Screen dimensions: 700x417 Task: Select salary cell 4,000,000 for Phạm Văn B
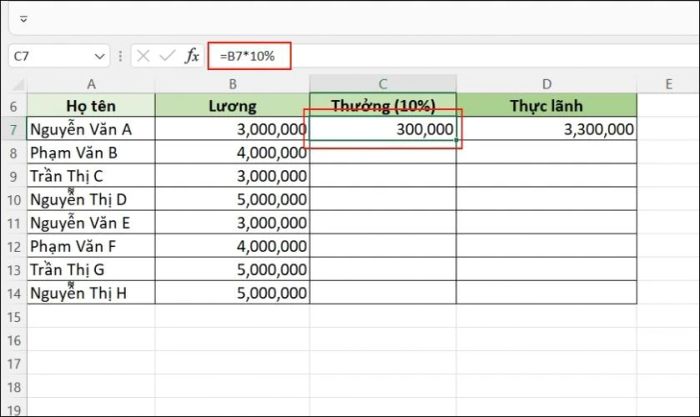pos(232,153)
